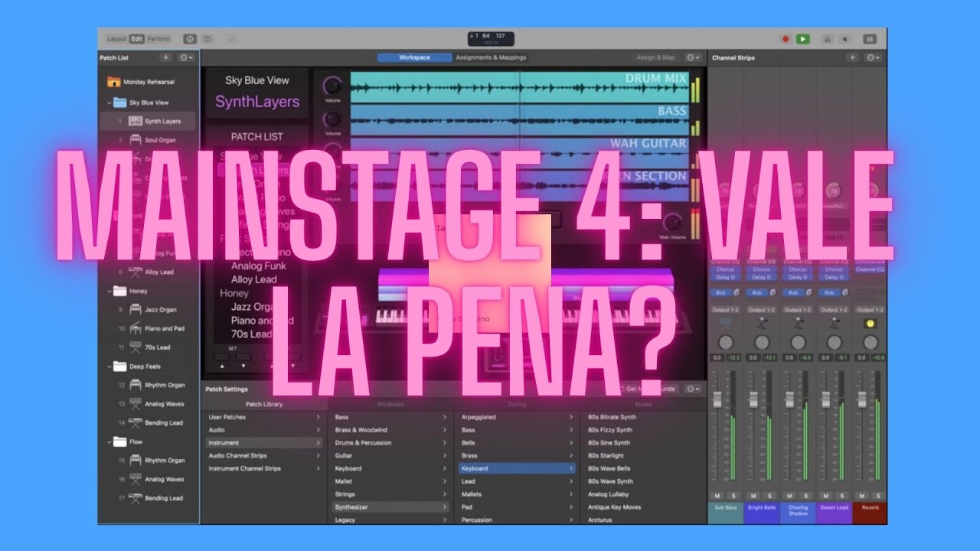Viewport: 980px width, 551px height.
Task: Solo the Sub Bass channel strip
Action: pyautogui.click(x=733, y=496)
